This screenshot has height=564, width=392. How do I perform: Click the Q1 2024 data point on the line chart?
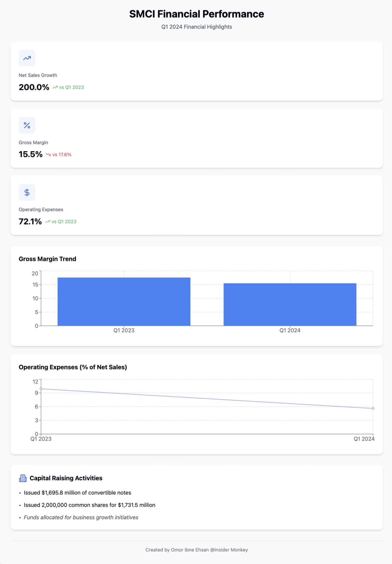coord(373,408)
